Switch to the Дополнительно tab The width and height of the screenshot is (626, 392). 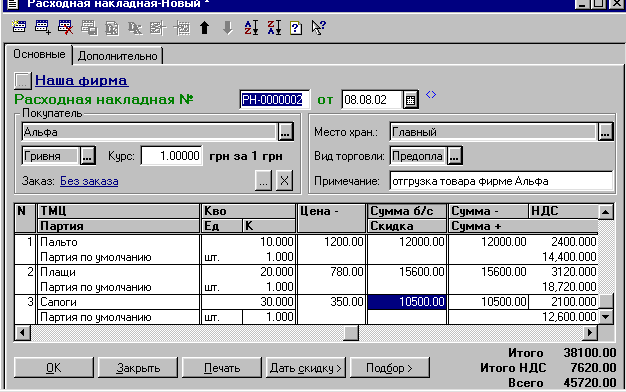tap(117, 56)
